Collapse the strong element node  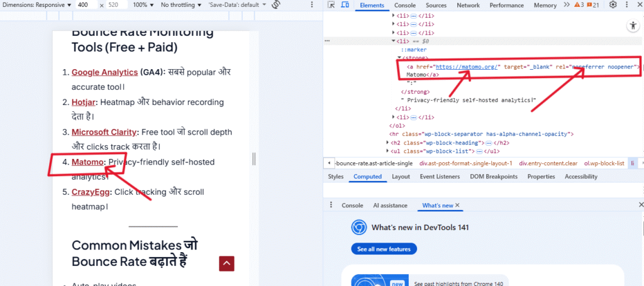pyautogui.click(x=399, y=58)
